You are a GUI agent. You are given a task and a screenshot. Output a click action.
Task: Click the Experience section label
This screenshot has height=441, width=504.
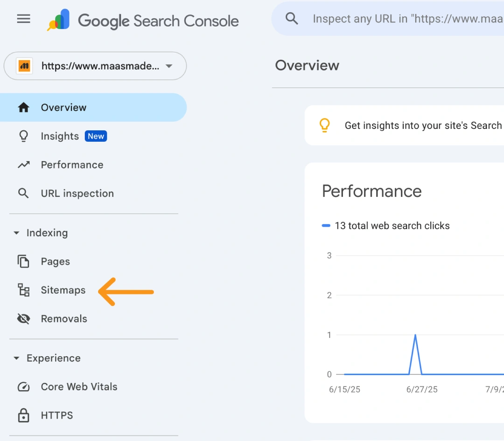(54, 358)
